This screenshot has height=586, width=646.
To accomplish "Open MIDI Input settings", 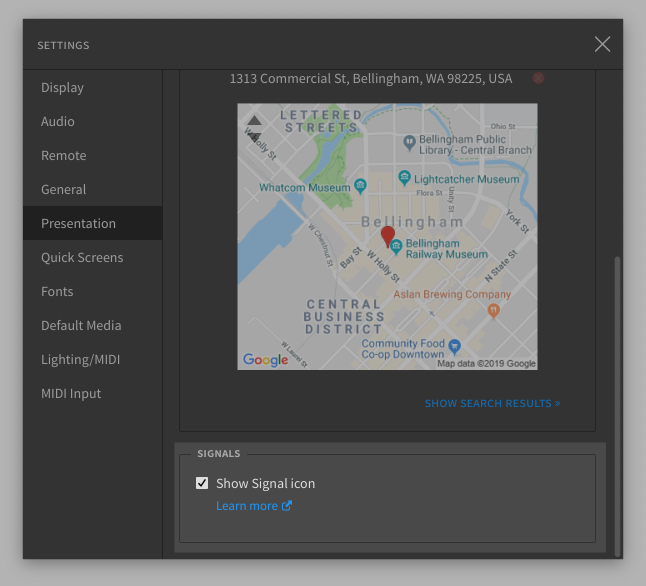I will coord(93,394).
